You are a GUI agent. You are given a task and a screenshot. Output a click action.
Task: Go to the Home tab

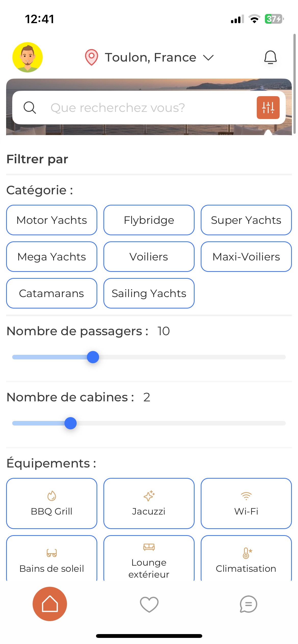click(x=50, y=604)
